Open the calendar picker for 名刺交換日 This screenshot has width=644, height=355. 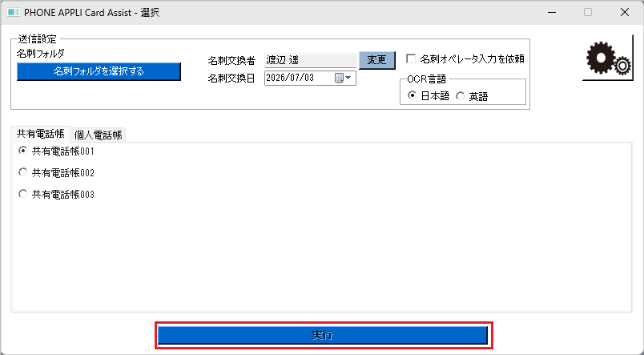[343, 78]
